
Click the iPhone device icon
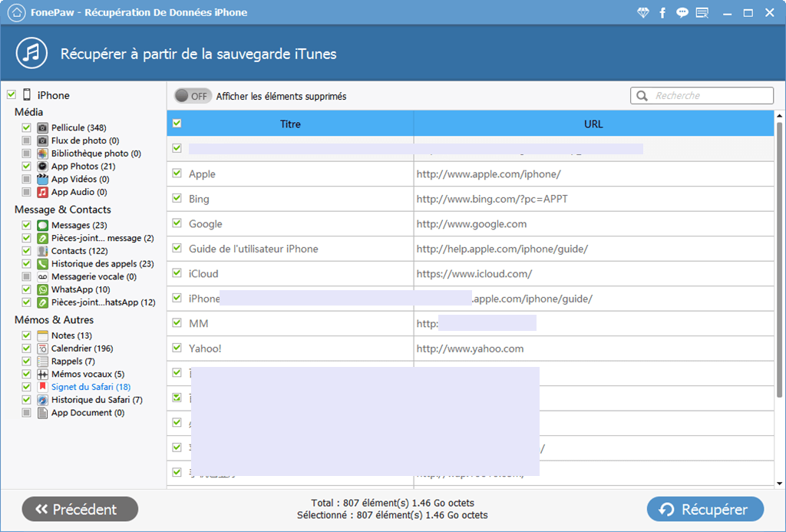pos(27,94)
